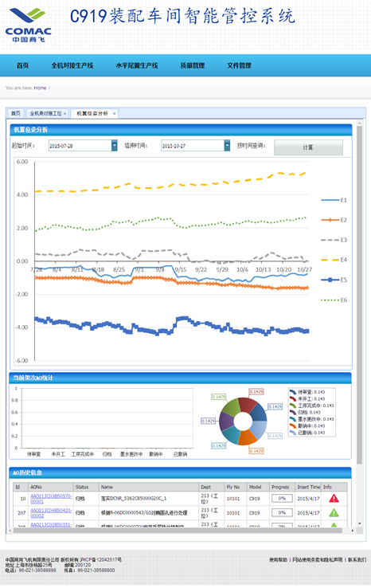Switch to the 全机身对接工位 tab
Screen dimensions: 371x588
pyautogui.click(x=45, y=113)
